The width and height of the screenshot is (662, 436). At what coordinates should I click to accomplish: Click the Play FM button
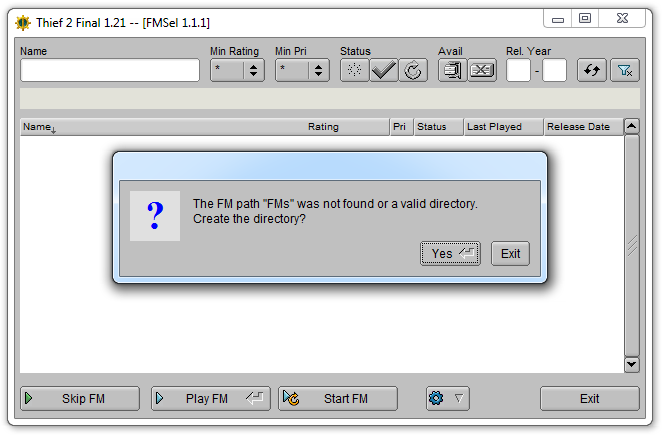pos(211,398)
